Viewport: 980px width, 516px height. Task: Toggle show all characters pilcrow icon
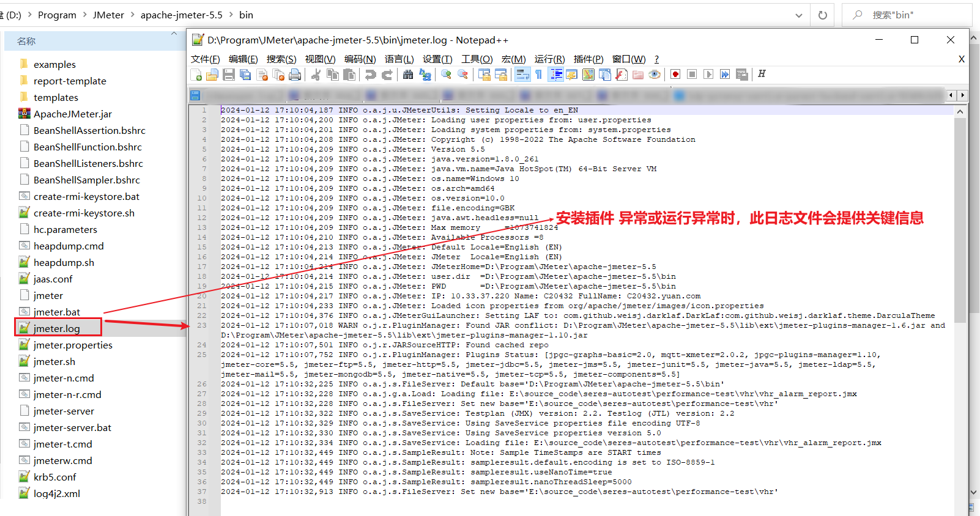(x=538, y=75)
